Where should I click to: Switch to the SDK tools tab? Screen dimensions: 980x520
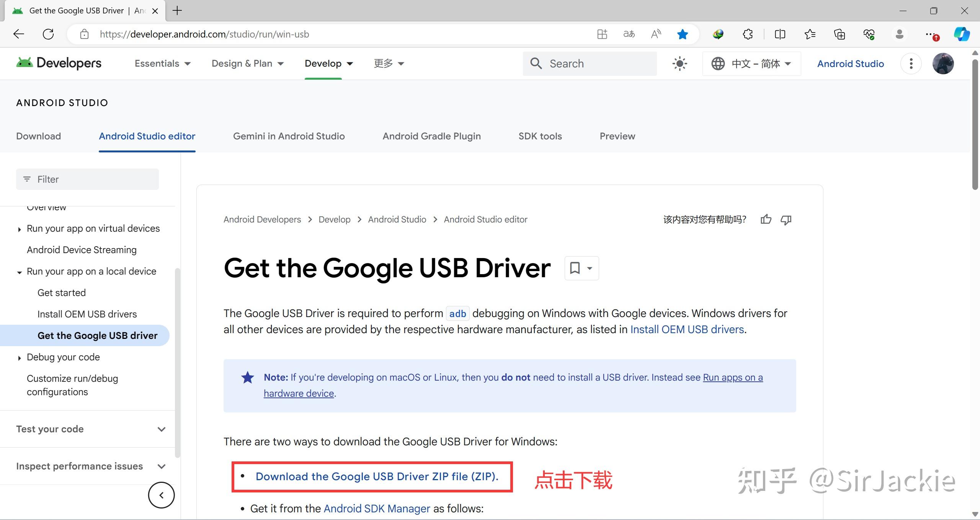[540, 136]
